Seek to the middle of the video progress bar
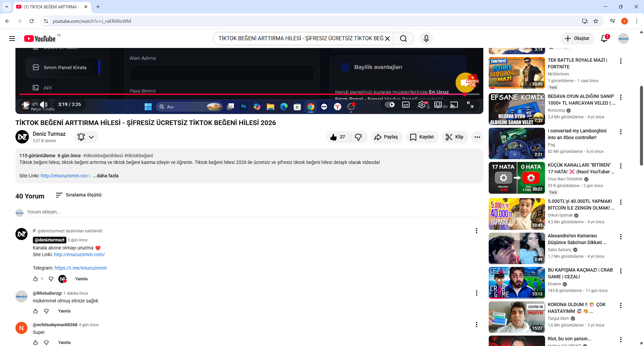 pyautogui.click(x=249, y=94)
